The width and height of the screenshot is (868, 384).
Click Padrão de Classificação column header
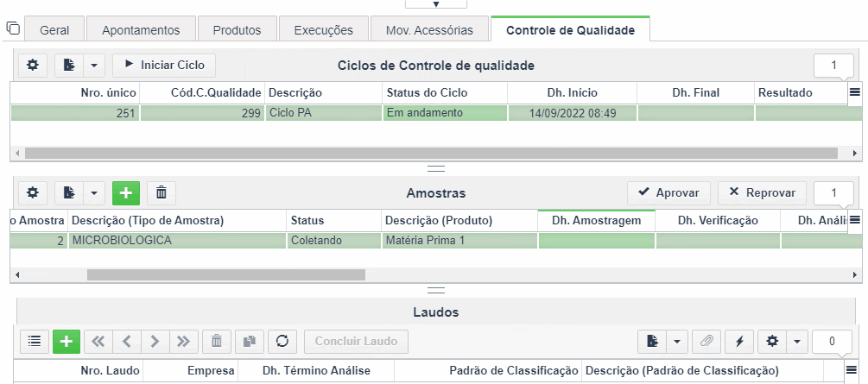point(487,370)
